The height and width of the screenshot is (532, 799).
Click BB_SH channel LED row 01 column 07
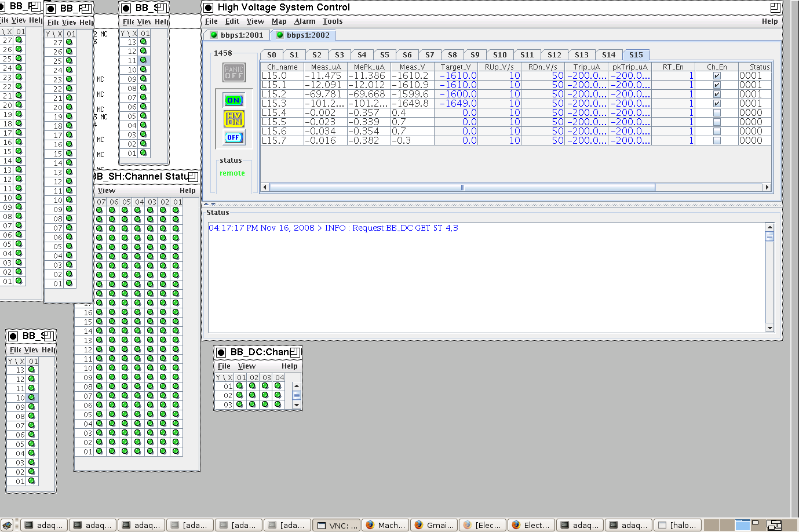click(100, 451)
